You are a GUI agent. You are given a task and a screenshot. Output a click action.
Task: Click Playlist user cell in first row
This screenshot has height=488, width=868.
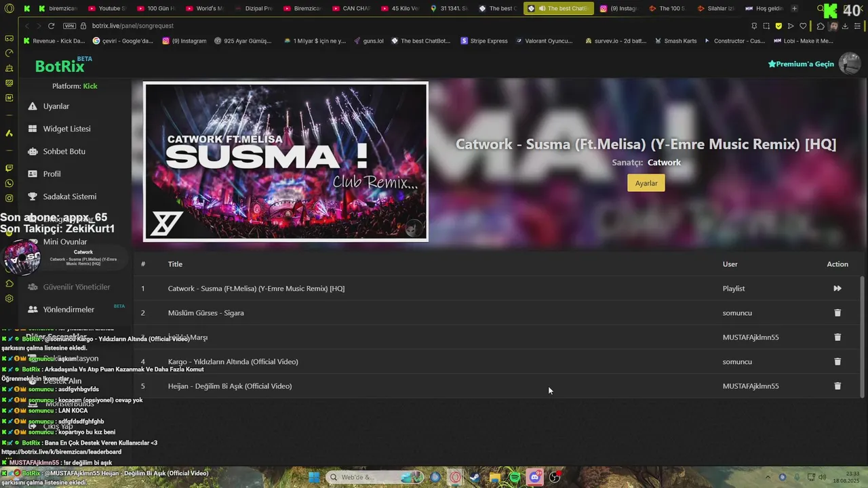click(734, 288)
